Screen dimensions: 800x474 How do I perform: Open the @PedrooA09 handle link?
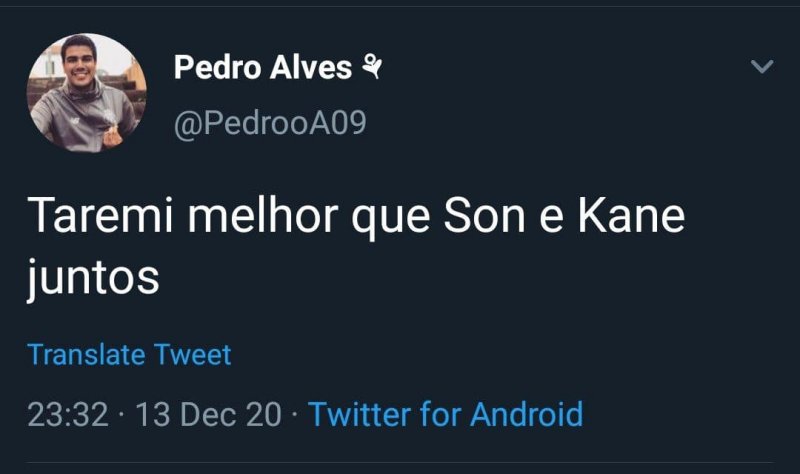click(x=270, y=123)
